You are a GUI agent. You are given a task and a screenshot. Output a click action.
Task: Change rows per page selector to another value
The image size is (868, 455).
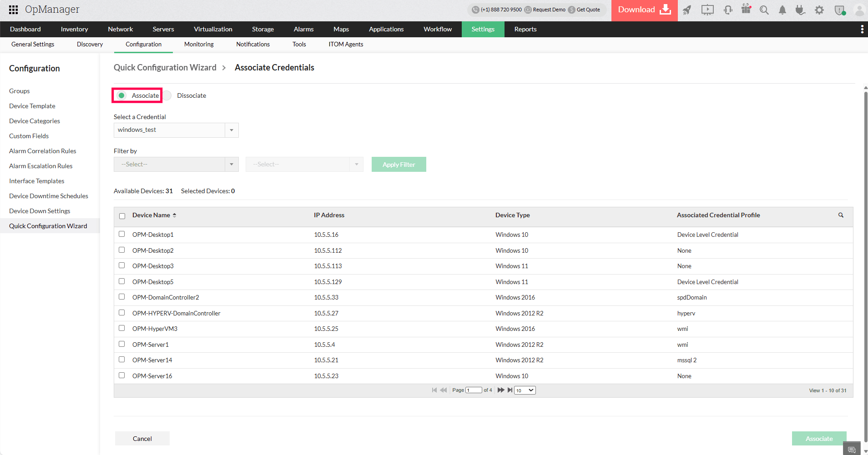click(524, 390)
